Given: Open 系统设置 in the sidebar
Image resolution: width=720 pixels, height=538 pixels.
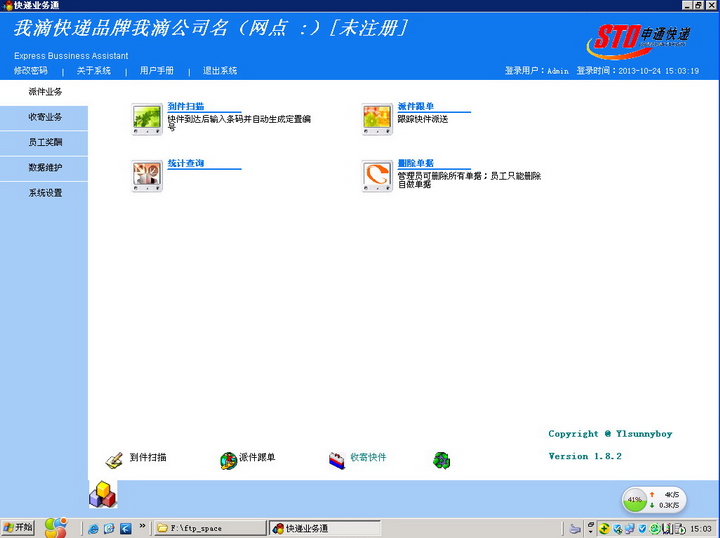Looking at the screenshot, I should [44, 193].
